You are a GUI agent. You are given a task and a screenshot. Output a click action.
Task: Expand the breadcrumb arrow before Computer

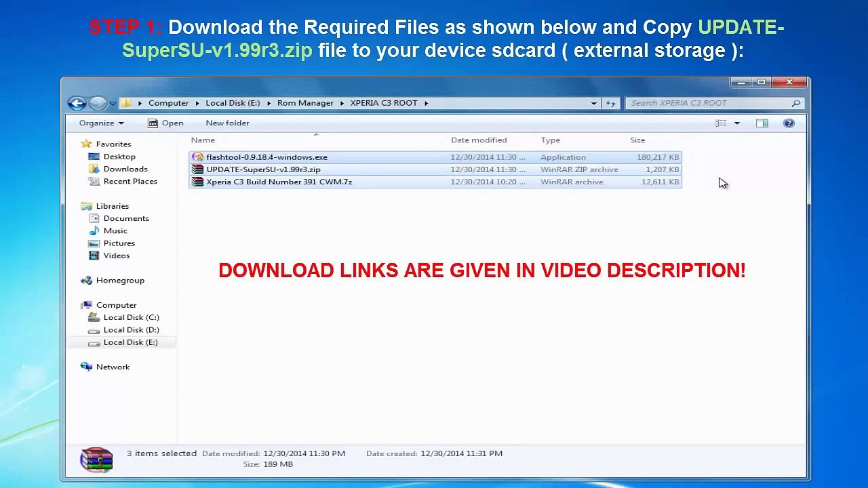tap(140, 103)
